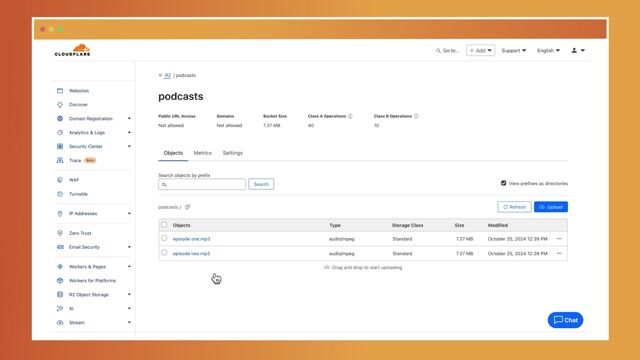The height and width of the screenshot is (360, 640).
Task: Expand the Security Center submenu arrow
Action: pyautogui.click(x=129, y=146)
